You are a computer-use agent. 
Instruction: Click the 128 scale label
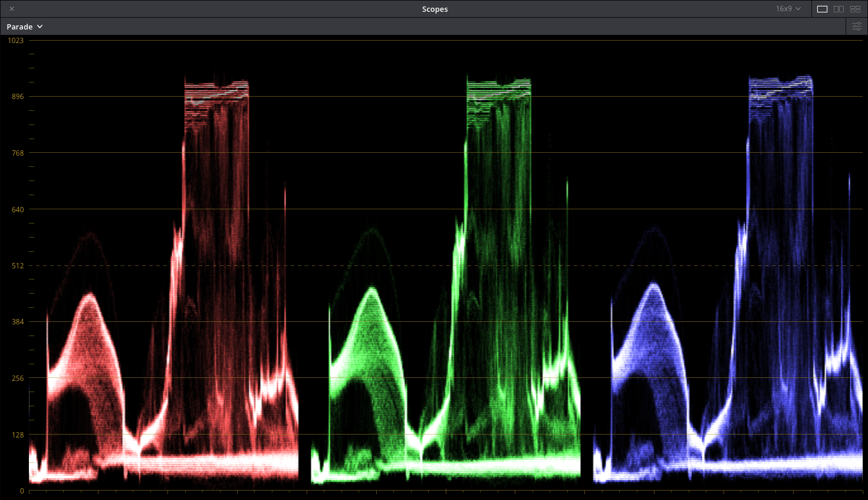(18, 435)
